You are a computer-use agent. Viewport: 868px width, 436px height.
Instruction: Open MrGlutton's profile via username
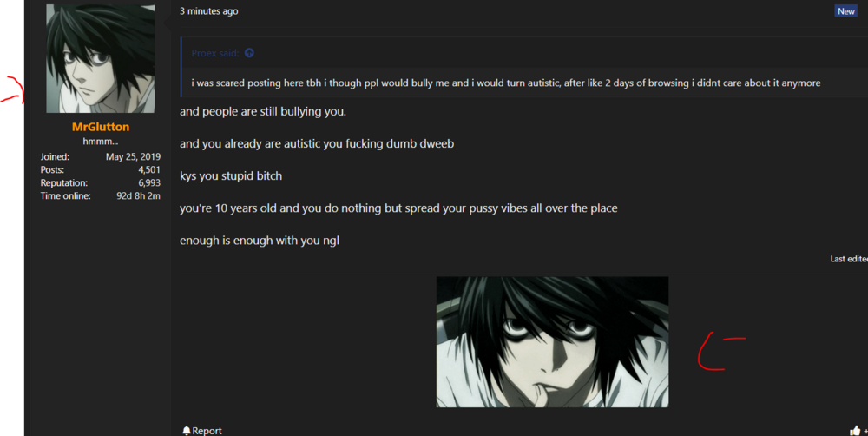point(100,127)
